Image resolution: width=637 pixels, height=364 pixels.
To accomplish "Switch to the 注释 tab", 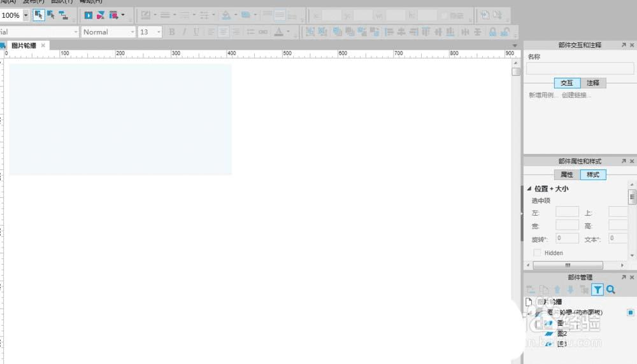I will point(592,83).
